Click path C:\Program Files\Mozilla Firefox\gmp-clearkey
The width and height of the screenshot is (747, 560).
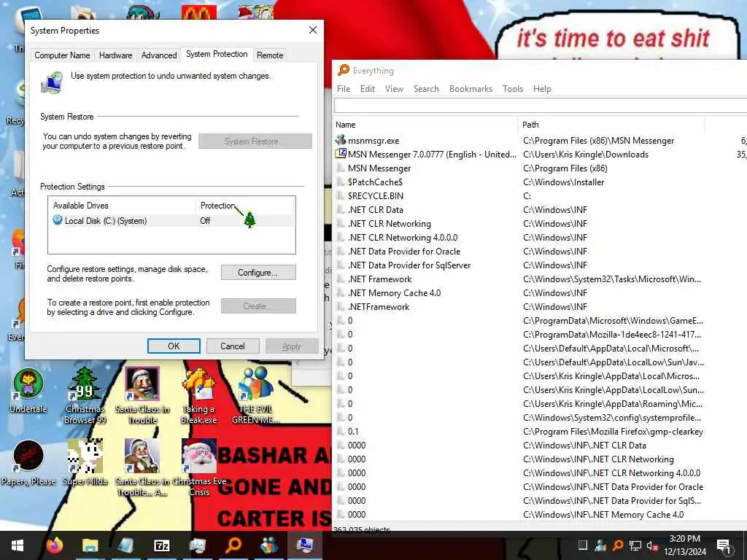pos(613,432)
